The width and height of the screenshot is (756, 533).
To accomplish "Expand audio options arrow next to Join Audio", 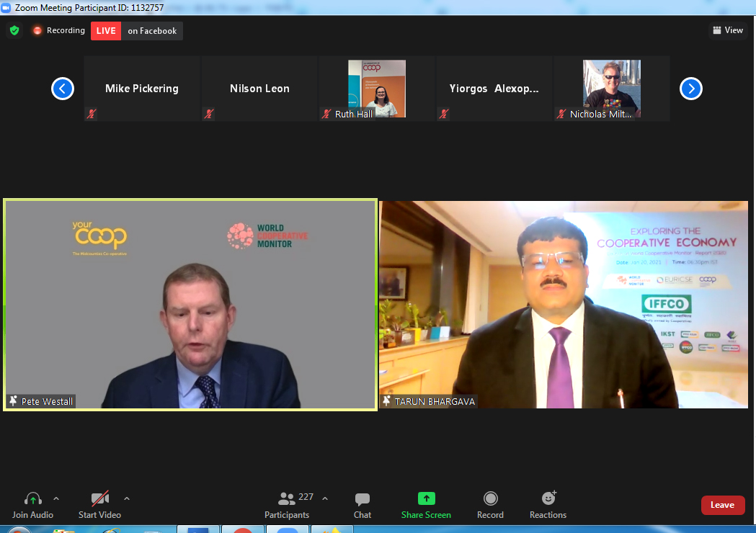I will pyautogui.click(x=56, y=498).
